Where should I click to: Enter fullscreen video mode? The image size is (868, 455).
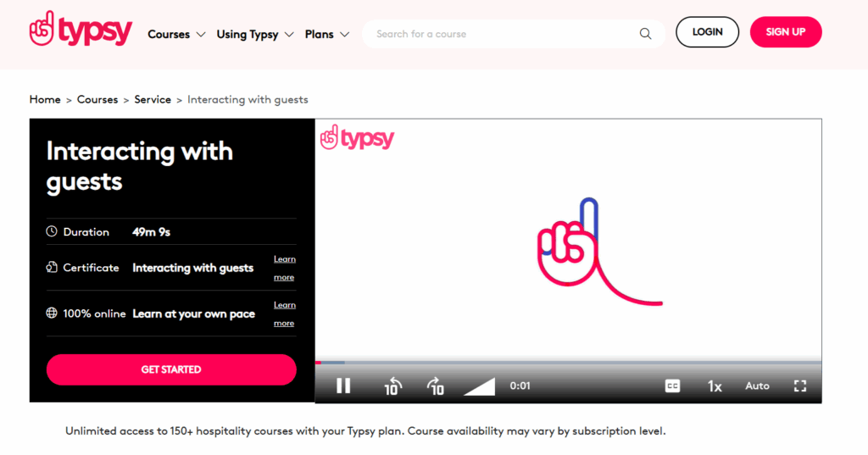click(800, 386)
